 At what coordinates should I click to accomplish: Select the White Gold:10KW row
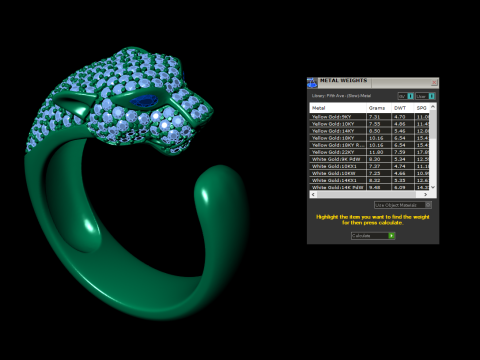click(x=369, y=173)
